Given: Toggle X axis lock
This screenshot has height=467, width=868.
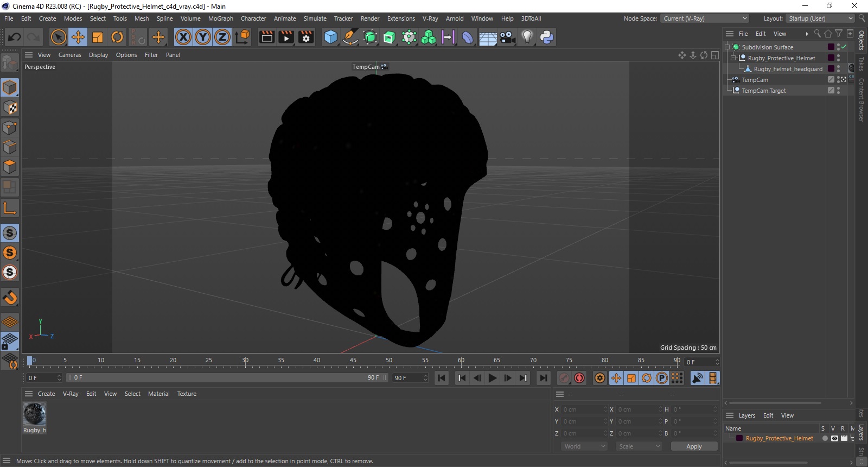Looking at the screenshot, I should pos(183,37).
